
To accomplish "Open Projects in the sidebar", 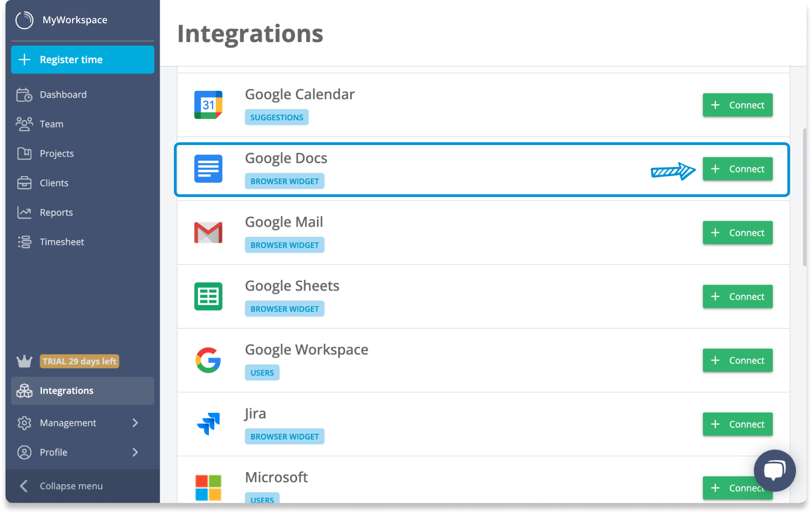I will [82, 154].
